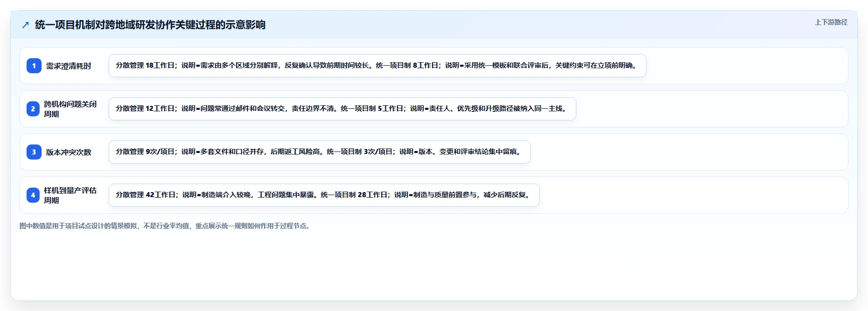Click the footnote starting 图中数值是用于项目试点设计
The height and width of the screenshot is (311, 868).
pos(166,226)
